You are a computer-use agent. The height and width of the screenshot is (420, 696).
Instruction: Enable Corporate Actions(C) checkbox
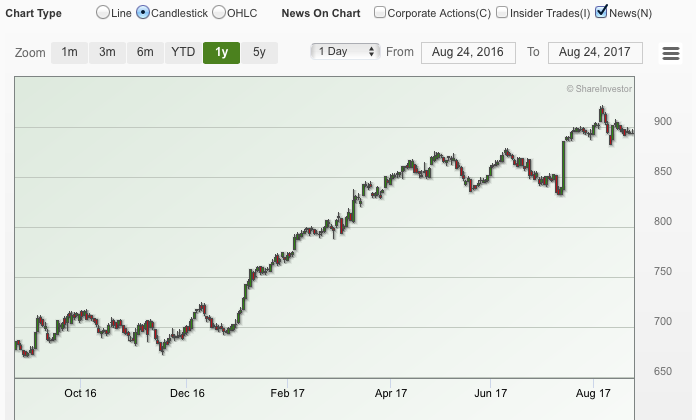380,13
